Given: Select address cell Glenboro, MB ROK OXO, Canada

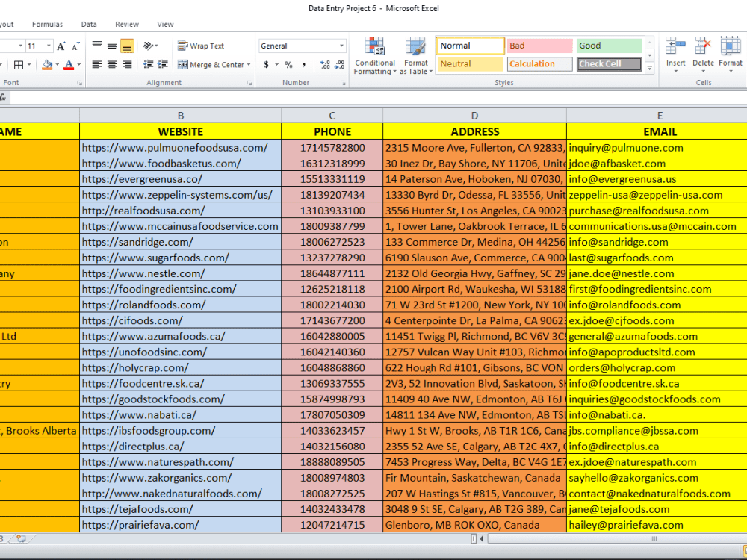Looking at the screenshot, I should coord(474,525).
